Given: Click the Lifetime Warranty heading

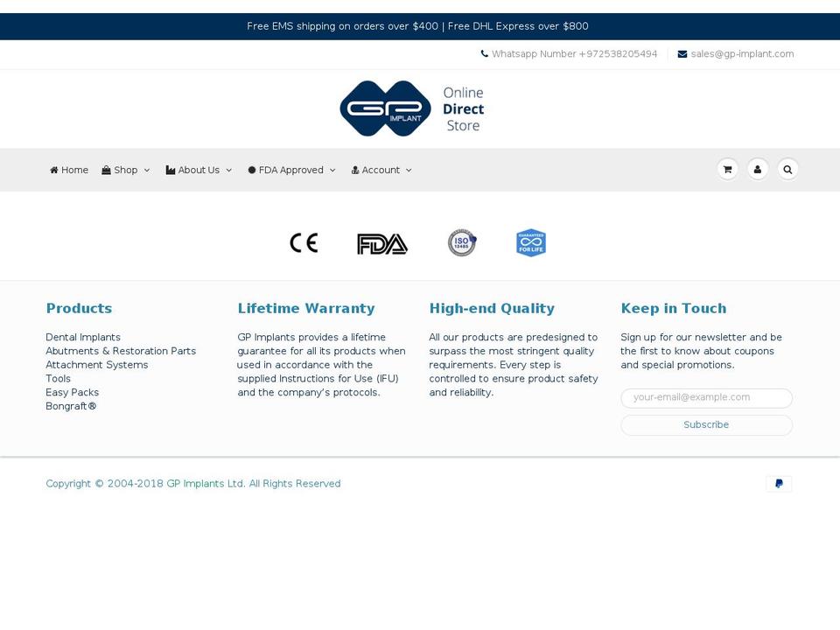Looking at the screenshot, I should coord(306,309).
